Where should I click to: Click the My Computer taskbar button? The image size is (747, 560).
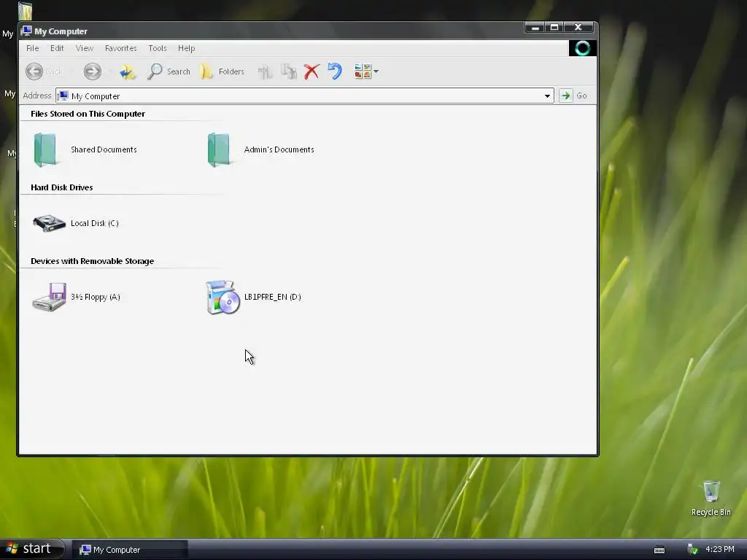[x=129, y=550]
